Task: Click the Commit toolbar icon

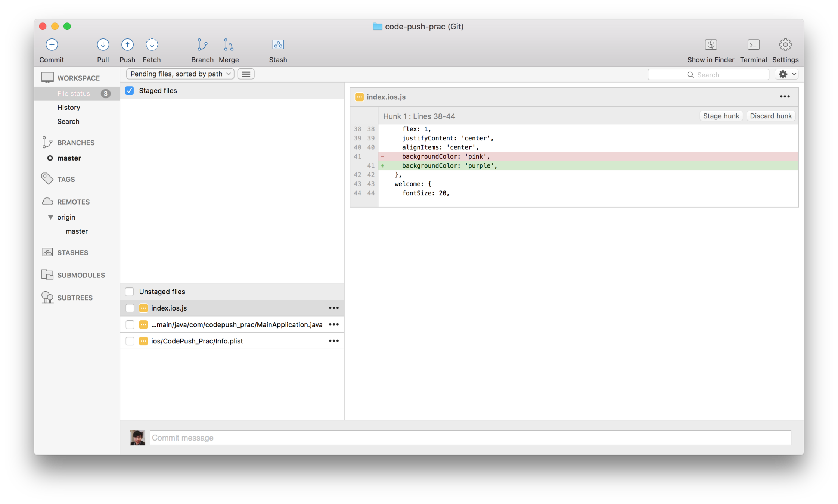Action: click(x=52, y=45)
